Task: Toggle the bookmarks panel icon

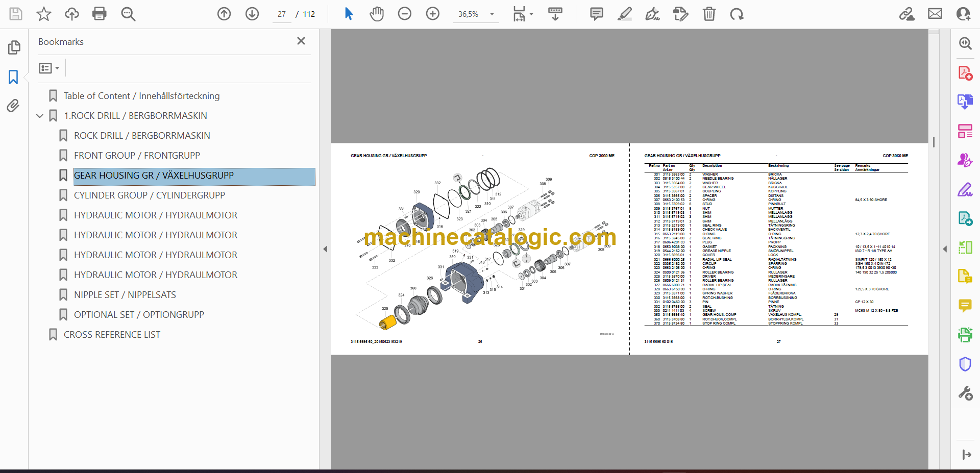Action: coord(14,77)
